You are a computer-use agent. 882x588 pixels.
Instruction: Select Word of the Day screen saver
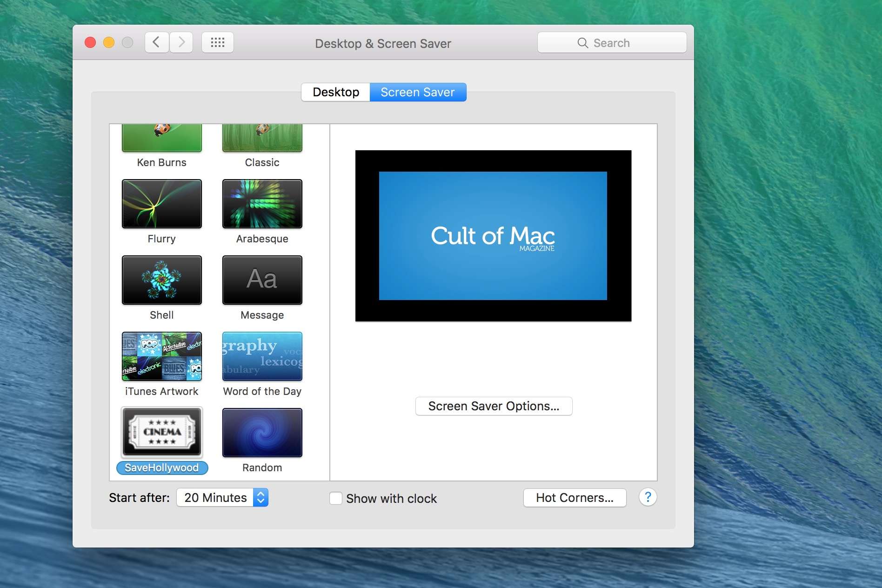(262, 356)
